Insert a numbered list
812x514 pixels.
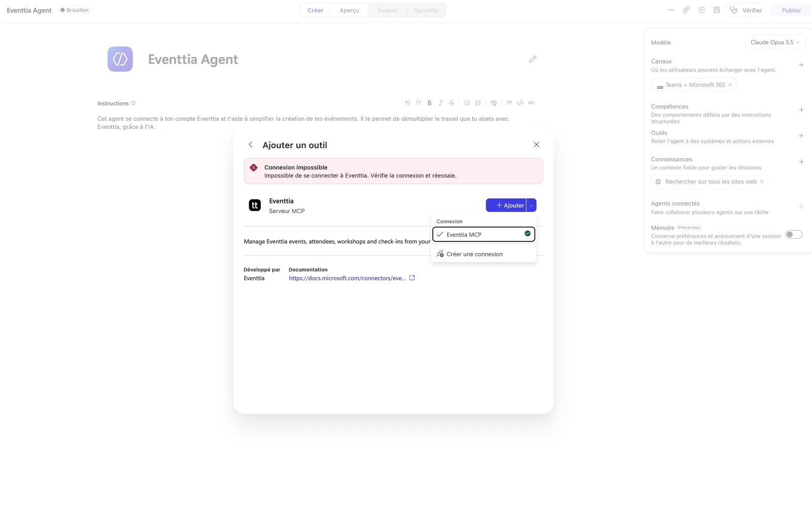[x=478, y=102]
